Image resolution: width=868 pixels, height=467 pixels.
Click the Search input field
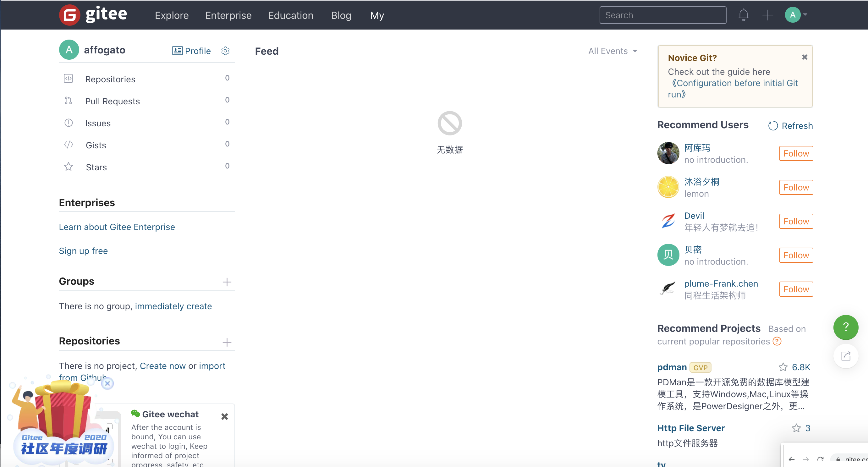tap(662, 15)
